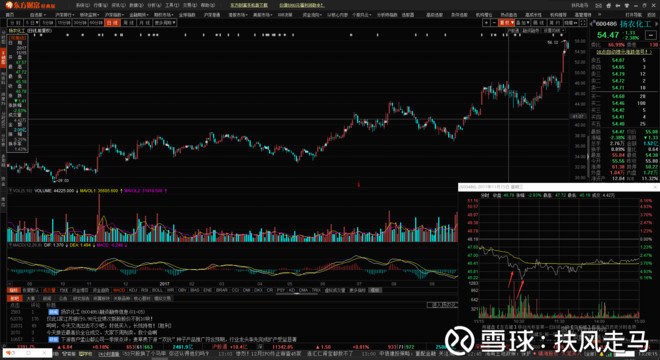Open the 分析(A) menu
Image resolution: width=660 pixels, height=360 pixels.
click(154, 5)
